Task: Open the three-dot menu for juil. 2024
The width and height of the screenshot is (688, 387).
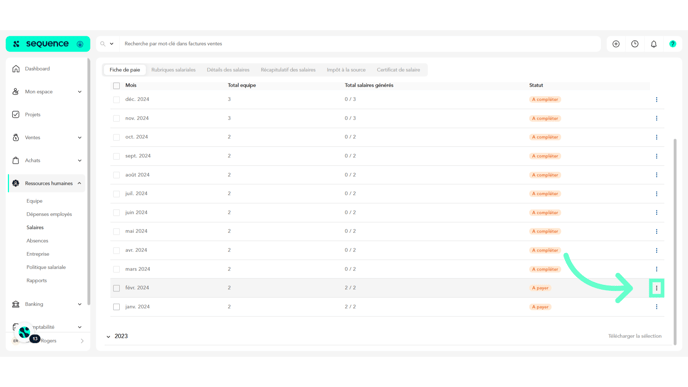Action: click(656, 194)
